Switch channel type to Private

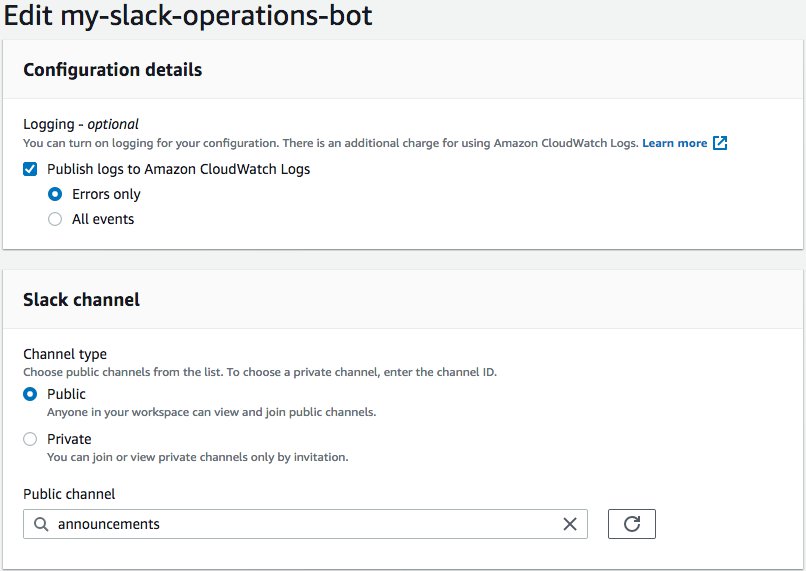tap(30, 439)
